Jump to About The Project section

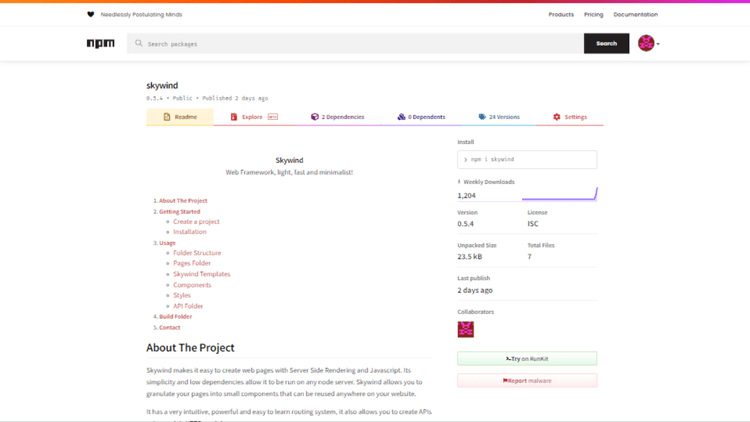(183, 200)
